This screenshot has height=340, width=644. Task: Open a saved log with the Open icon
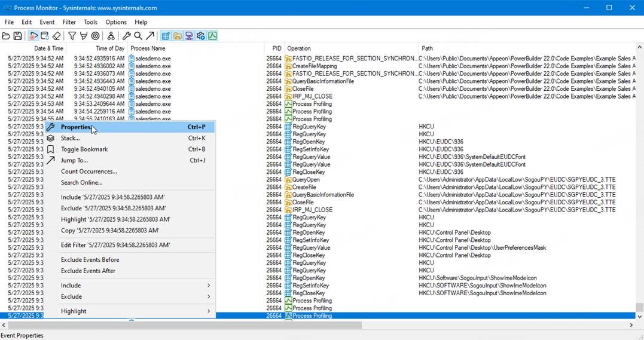point(6,36)
